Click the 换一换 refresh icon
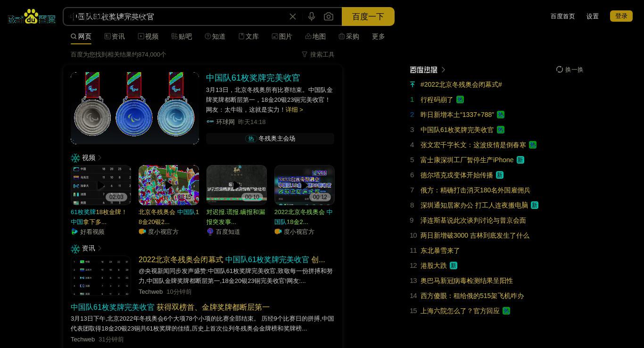Screen dimensions: 644x348 pos(560,69)
